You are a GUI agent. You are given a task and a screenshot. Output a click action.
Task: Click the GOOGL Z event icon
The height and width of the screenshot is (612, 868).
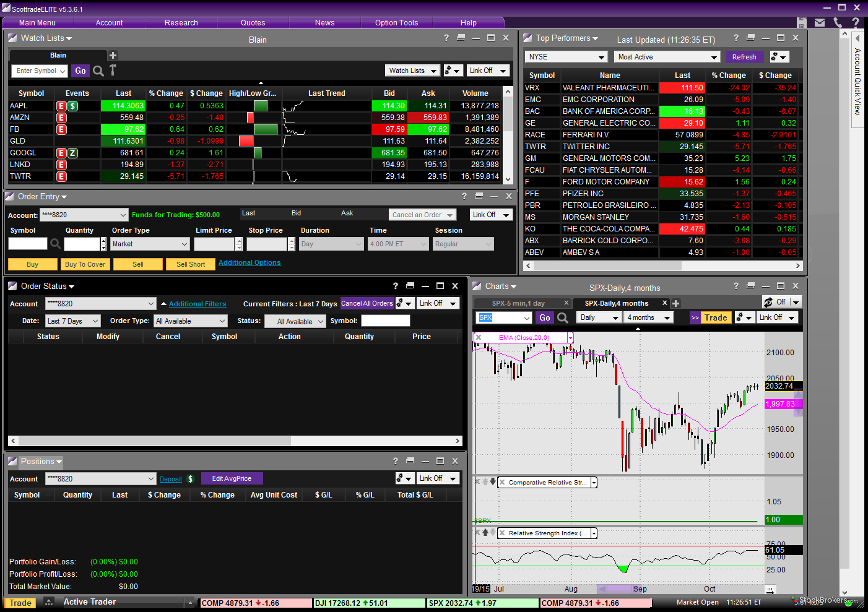pos(72,153)
